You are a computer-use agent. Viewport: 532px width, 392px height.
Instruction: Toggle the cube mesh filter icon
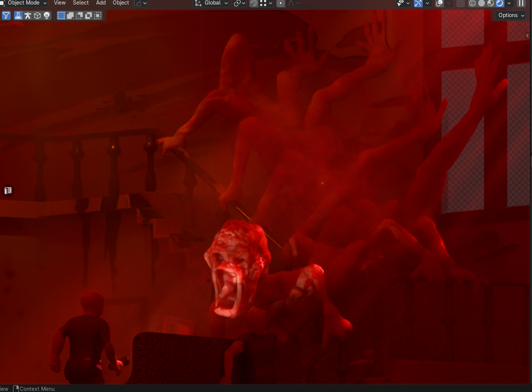point(37,16)
